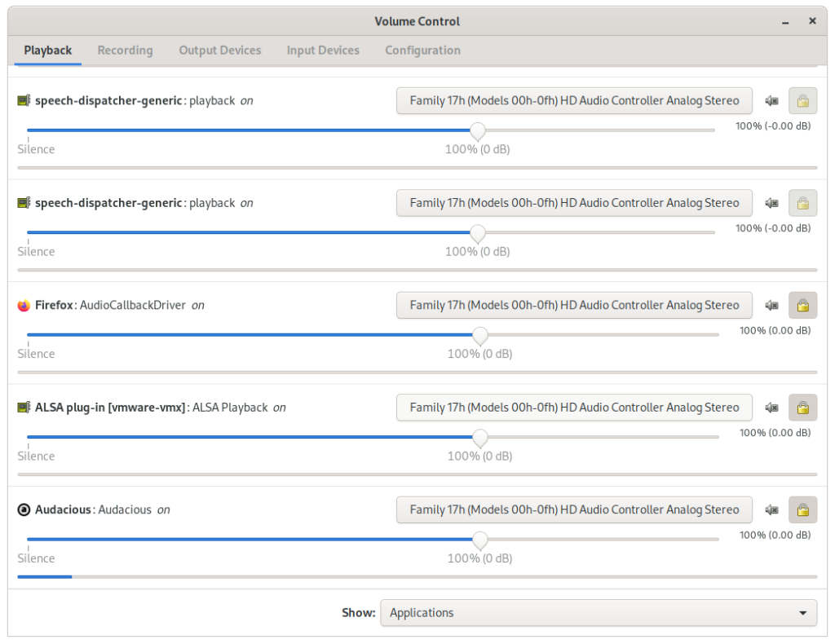
Task: Click the Firefox application icon
Action: coord(24,306)
